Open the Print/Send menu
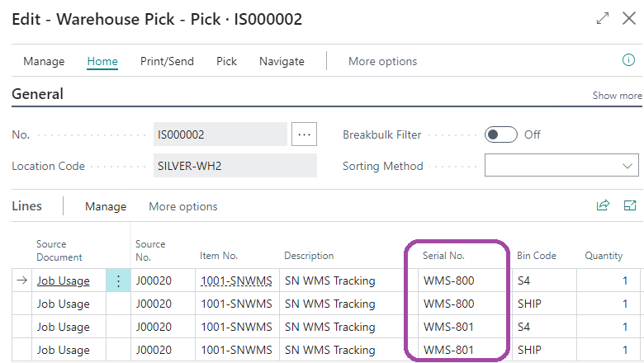The image size is (644, 363). (167, 61)
